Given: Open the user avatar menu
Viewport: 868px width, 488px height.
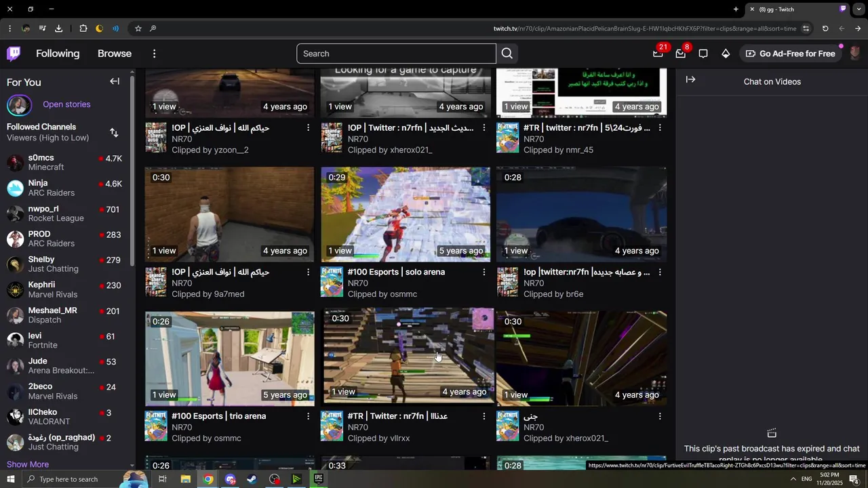Looking at the screenshot, I should (x=854, y=54).
